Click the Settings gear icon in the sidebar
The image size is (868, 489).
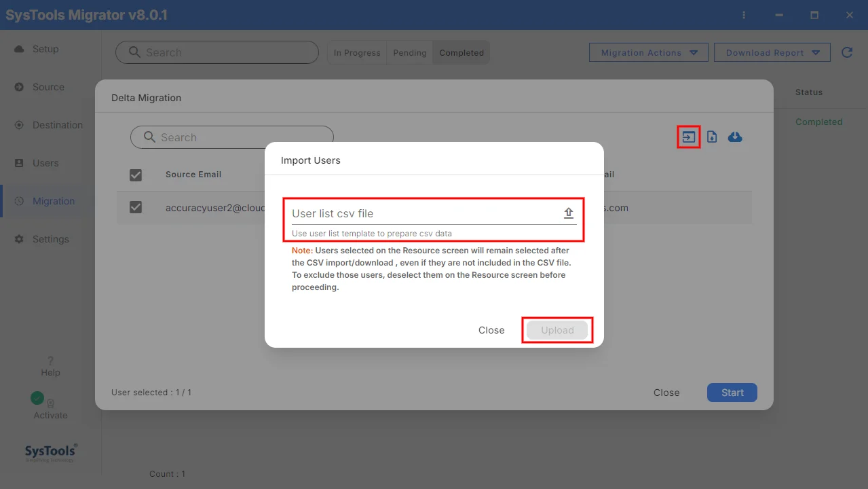coord(19,239)
